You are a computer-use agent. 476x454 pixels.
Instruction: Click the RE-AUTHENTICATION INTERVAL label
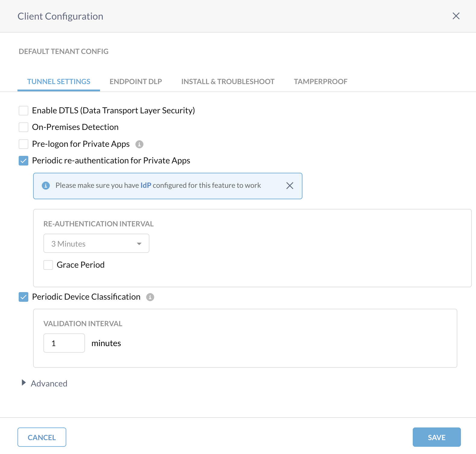pyautogui.click(x=99, y=224)
